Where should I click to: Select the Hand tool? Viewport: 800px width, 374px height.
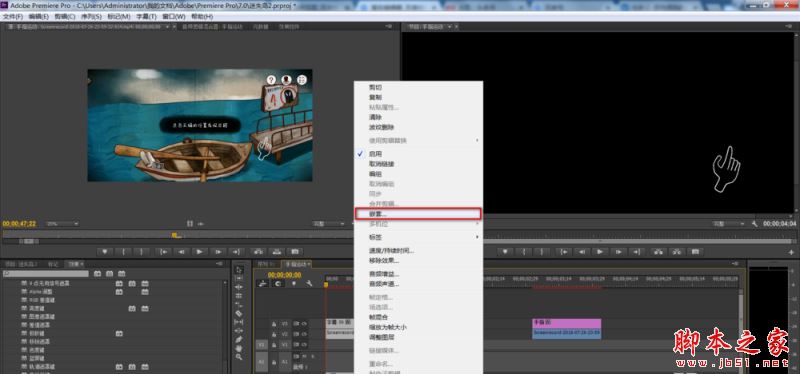tap(239, 348)
